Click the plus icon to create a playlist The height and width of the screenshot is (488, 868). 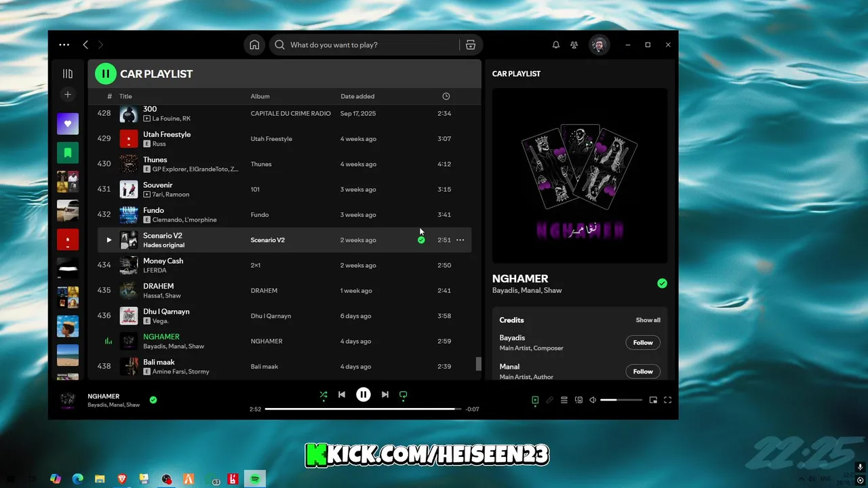(x=68, y=94)
